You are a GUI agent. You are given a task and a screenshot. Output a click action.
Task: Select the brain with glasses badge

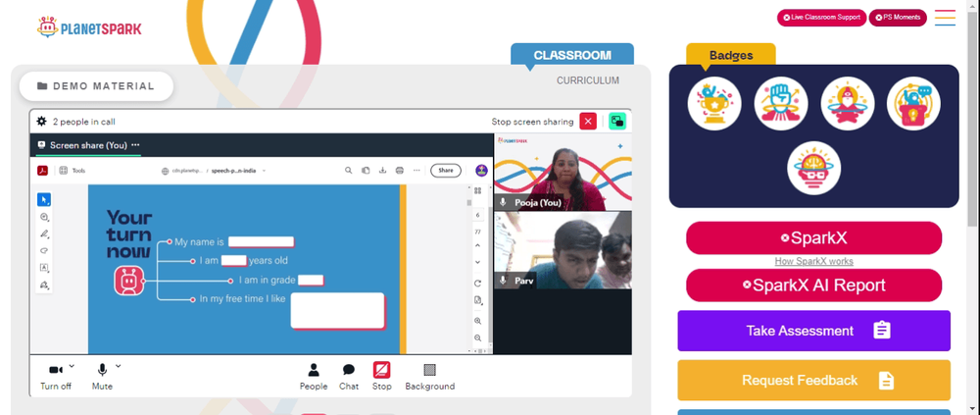[x=813, y=168]
